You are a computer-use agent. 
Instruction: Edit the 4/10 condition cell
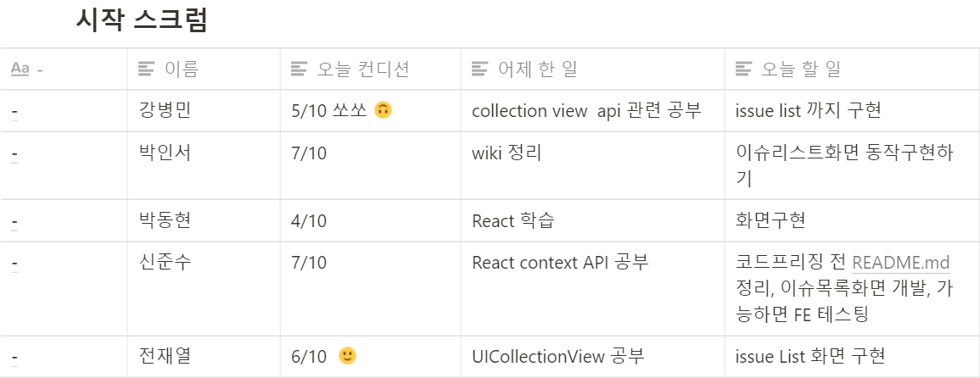[371, 220]
